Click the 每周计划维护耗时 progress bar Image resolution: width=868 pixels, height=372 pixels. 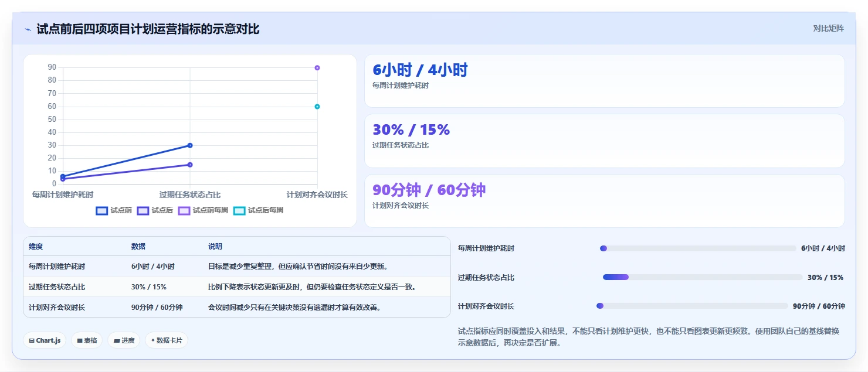(698, 248)
